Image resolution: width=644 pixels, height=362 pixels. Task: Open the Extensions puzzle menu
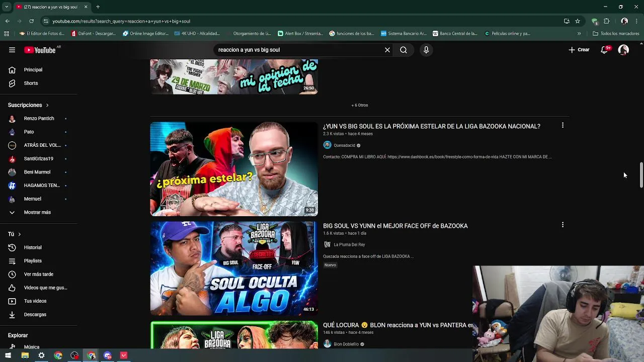(x=606, y=21)
